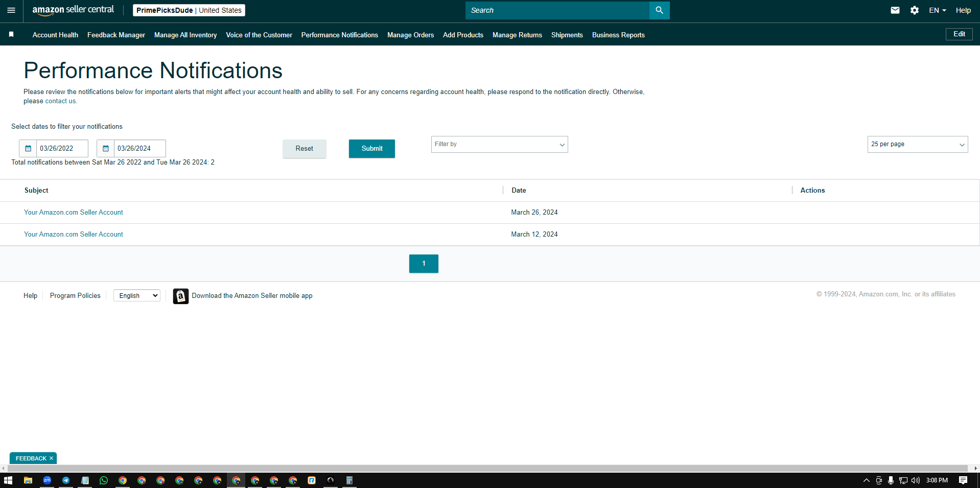Click the microphone tray icon
The height and width of the screenshot is (488, 980).
pyautogui.click(x=891, y=480)
